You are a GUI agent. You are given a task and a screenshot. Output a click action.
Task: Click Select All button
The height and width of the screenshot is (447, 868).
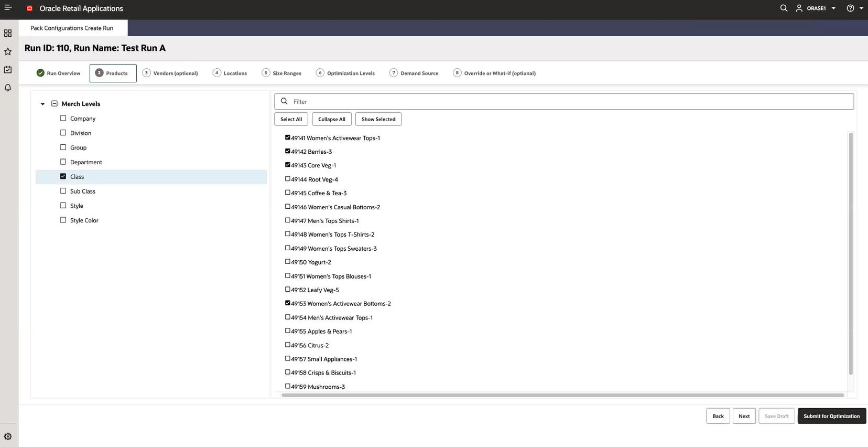291,119
